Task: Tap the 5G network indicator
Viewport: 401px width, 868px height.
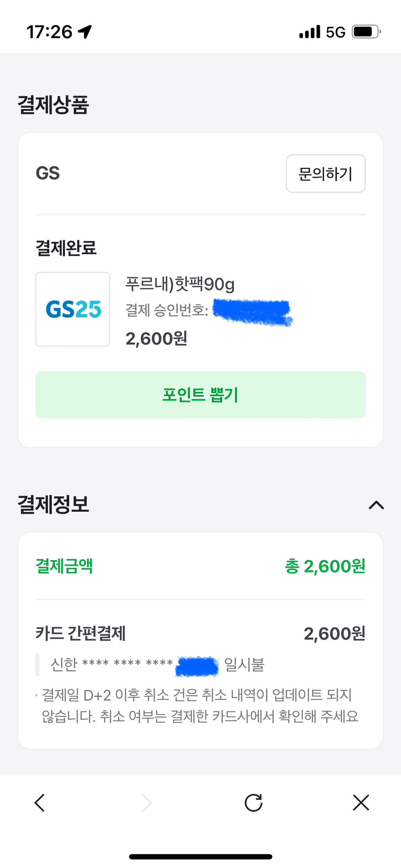Action: click(x=336, y=32)
